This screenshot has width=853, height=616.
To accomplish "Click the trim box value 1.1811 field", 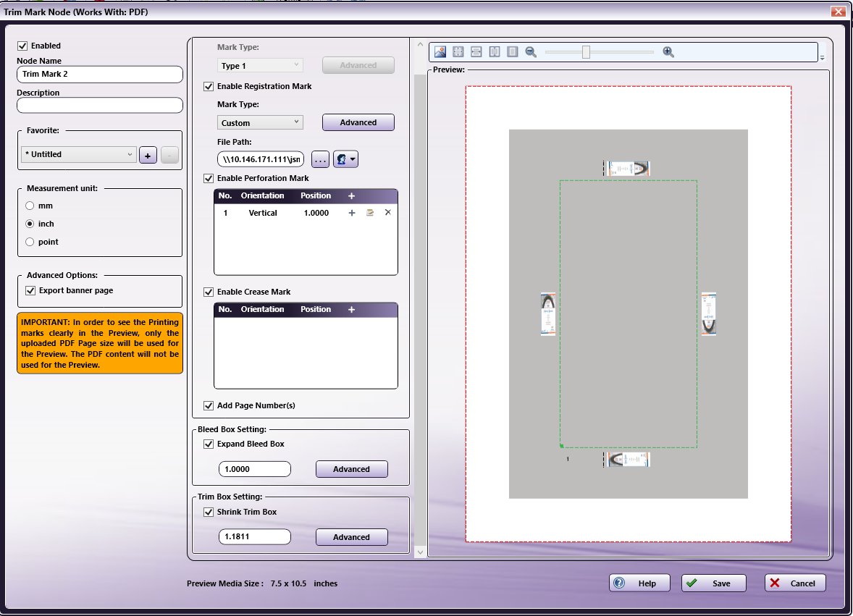I will pos(255,536).
